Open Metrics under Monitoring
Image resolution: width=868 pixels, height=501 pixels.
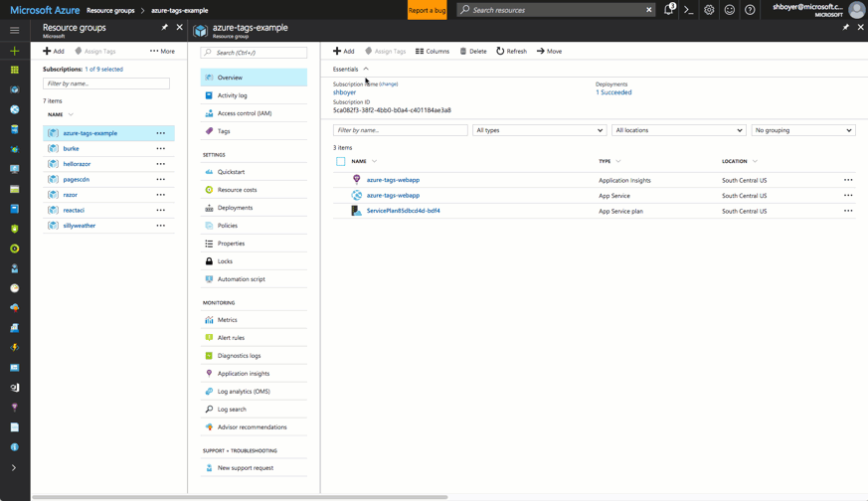[254, 320]
